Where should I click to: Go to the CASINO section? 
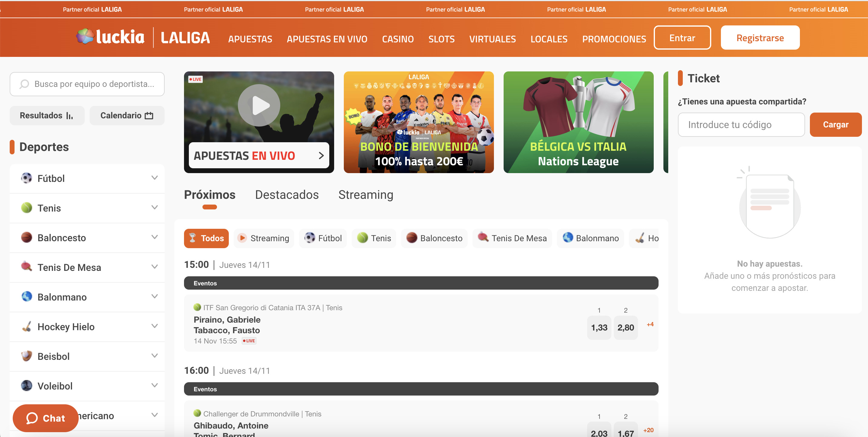(x=398, y=39)
